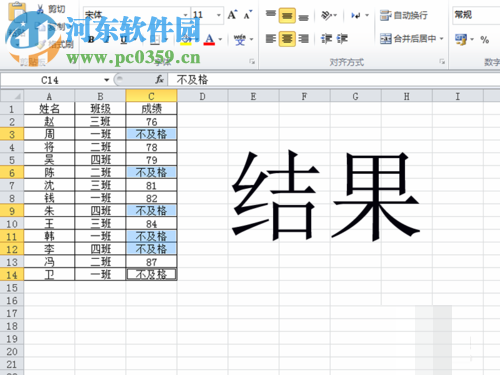500x375 pixels.
Task: Open the accounting format dropdown arrow
Action: pos(472,40)
